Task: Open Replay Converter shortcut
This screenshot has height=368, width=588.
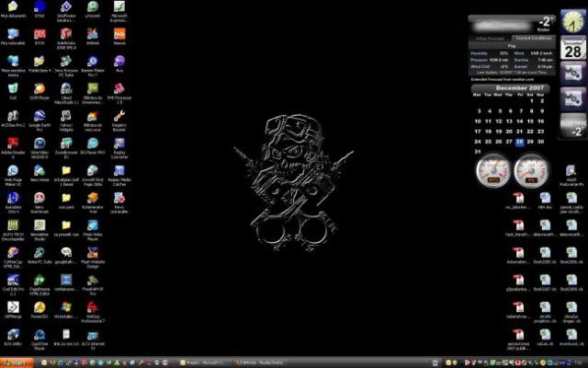Action: pos(119,148)
